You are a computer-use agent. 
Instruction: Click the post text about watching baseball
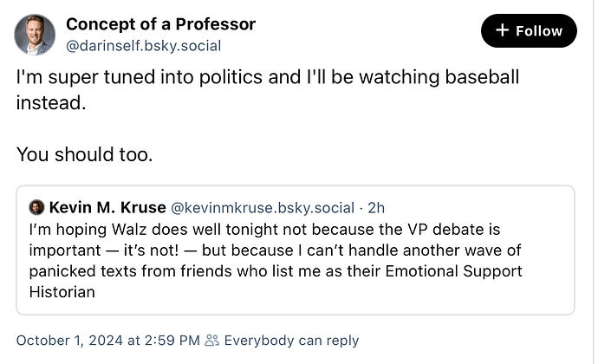[267, 77]
